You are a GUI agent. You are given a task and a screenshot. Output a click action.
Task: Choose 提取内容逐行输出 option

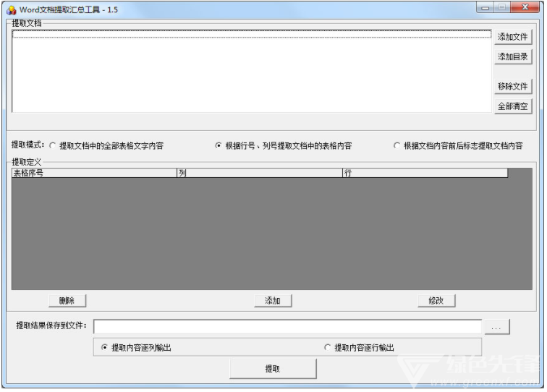[x=360, y=348]
